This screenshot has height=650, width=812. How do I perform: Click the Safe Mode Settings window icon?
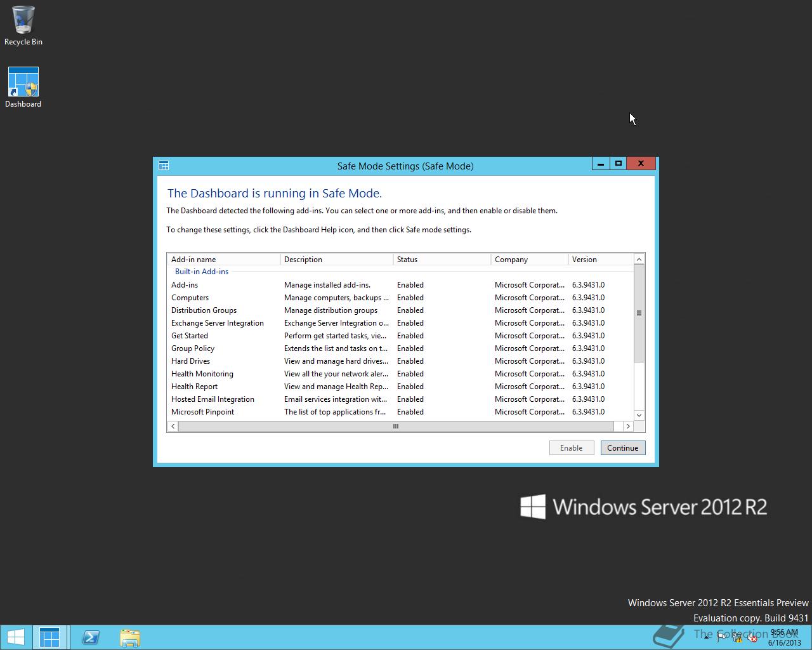coord(164,166)
